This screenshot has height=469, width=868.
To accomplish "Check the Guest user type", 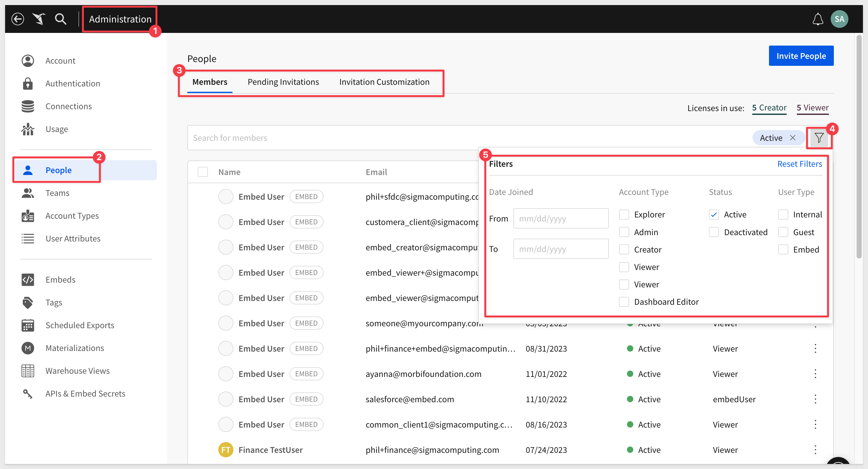I will pos(783,232).
